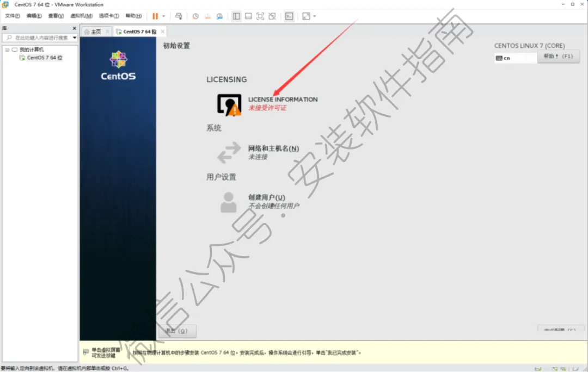
Task: Close the 主页 tab
Action: point(108,32)
